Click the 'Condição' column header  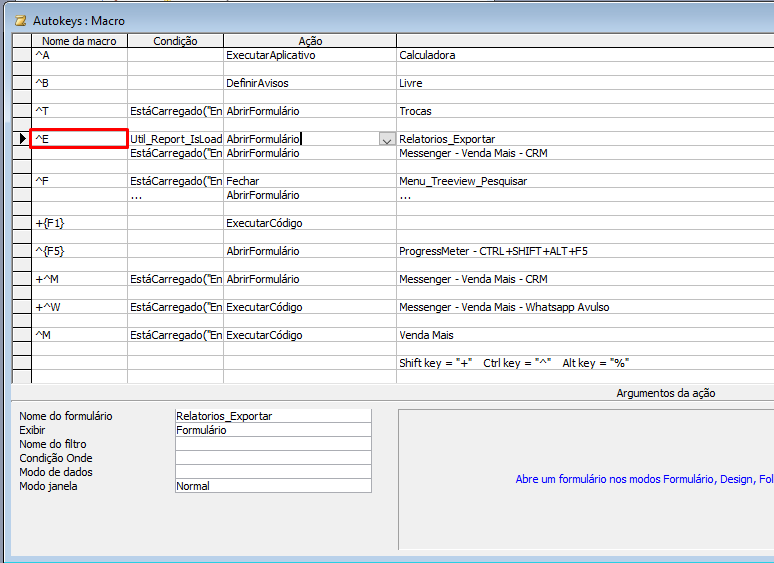[175, 41]
